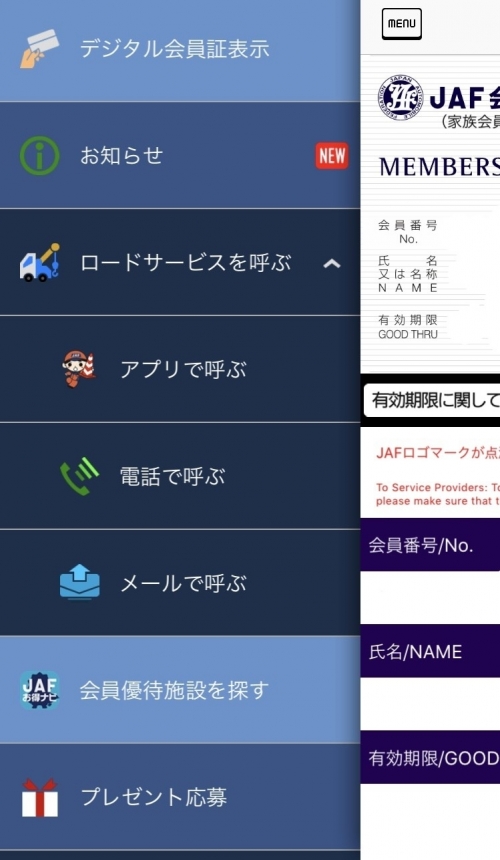Toggle the MENU button at top
Image resolution: width=500 pixels, height=860 pixels.
coord(402,24)
